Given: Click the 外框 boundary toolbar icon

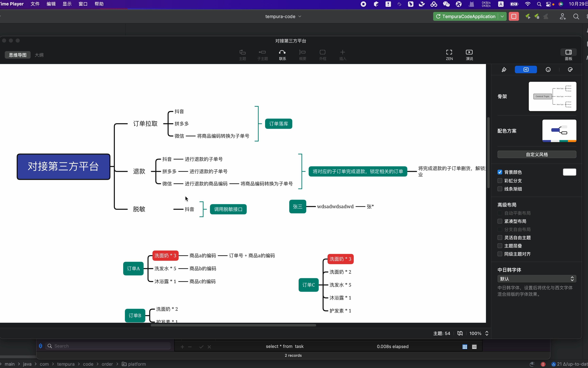Looking at the screenshot, I should (x=322, y=55).
